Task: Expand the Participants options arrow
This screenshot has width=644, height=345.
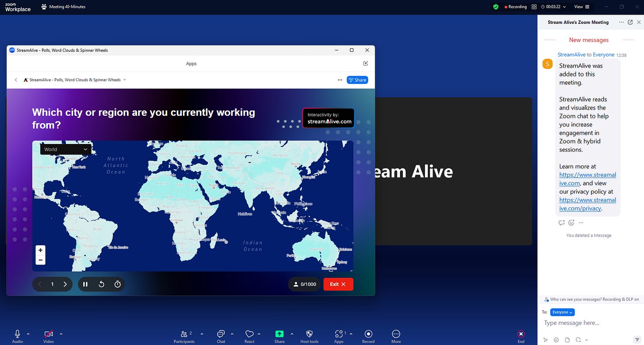Action: click(202, 334)
